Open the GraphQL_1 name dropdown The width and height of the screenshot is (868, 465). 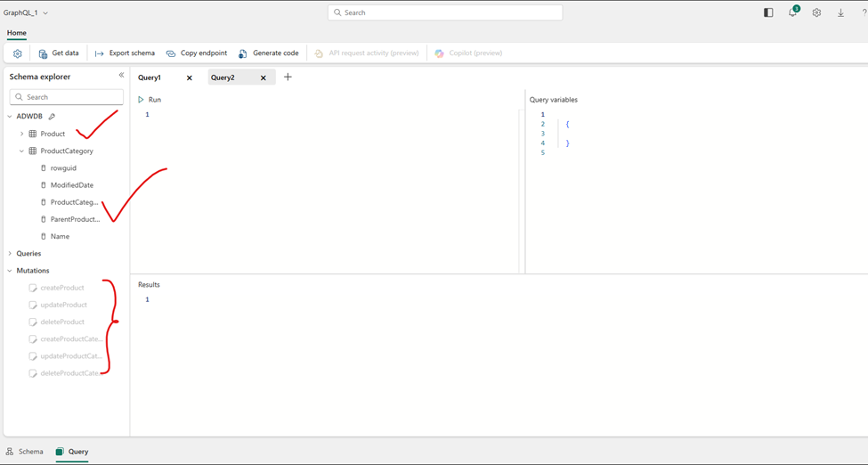coord(45,13)
